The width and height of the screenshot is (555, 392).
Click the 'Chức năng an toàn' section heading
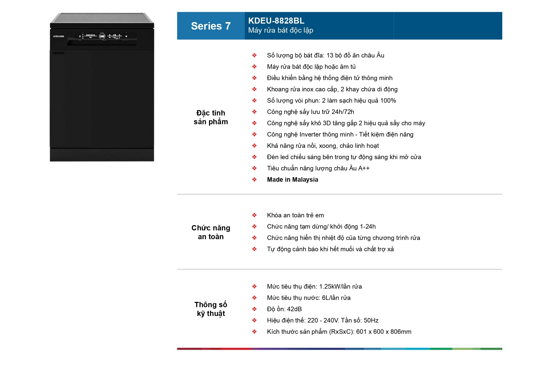click(x=211, y=232)
